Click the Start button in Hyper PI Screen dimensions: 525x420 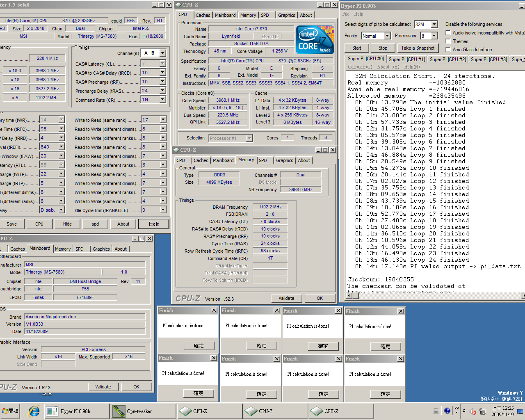pos(356,48)
